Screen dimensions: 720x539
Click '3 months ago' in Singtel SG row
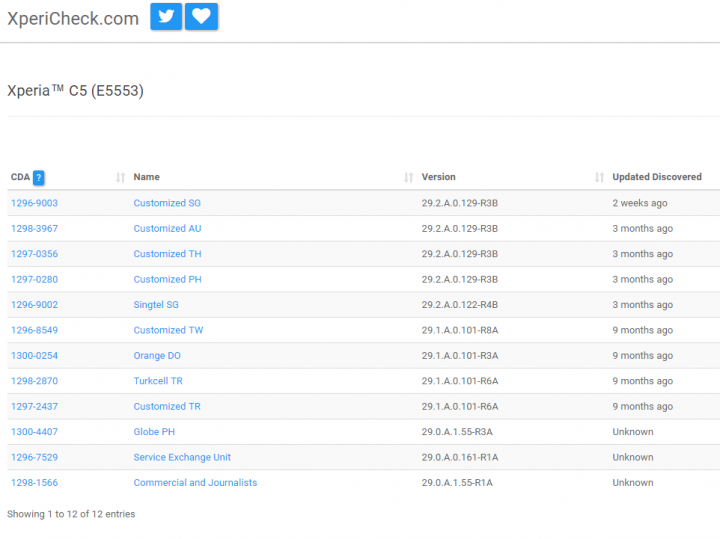642,305
